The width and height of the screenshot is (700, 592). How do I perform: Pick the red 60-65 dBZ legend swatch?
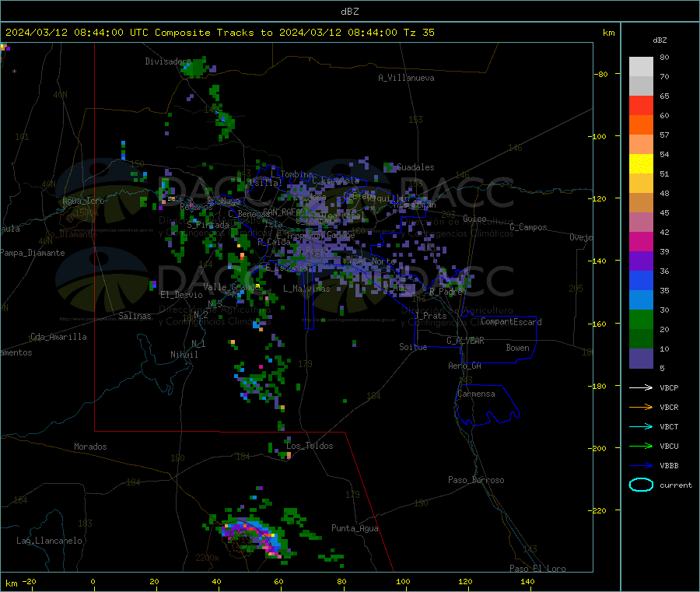coord(641,105)
